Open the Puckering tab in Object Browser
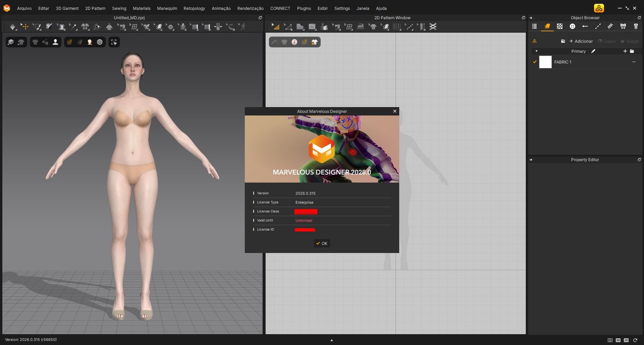The height and width of the screenshot is (345, 644). click(x=610, y=26)
